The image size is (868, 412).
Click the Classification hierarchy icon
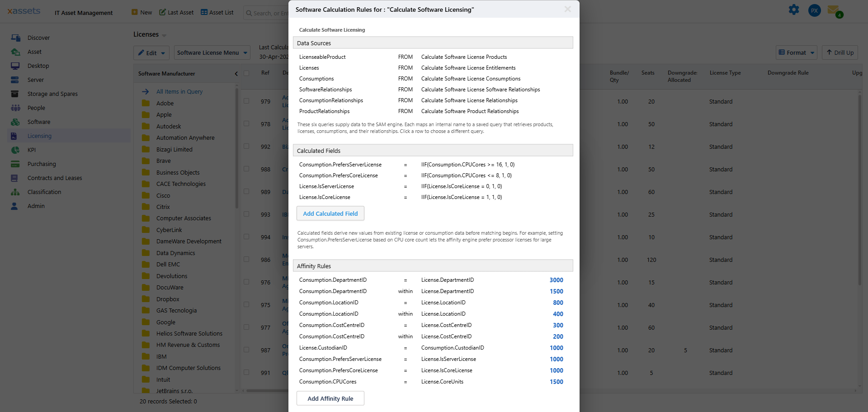coord(15,192)
